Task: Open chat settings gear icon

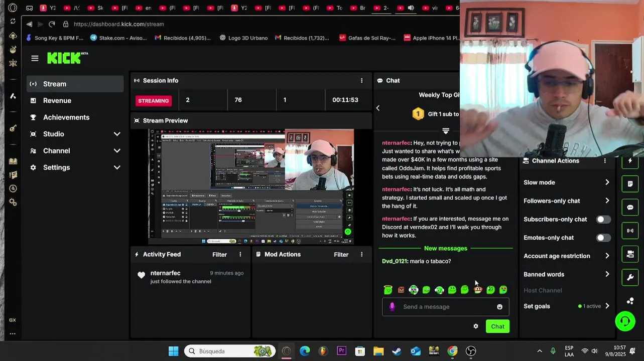Action: point(476,326)
